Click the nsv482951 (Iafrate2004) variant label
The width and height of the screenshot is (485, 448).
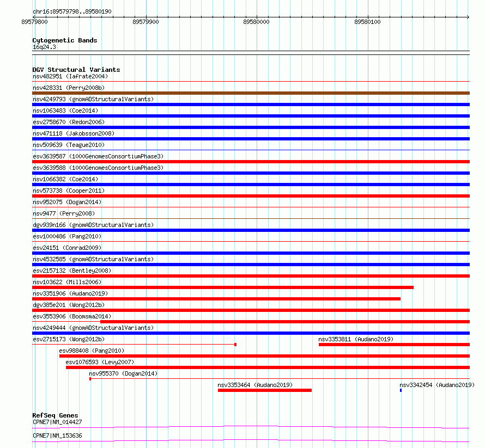70,76
